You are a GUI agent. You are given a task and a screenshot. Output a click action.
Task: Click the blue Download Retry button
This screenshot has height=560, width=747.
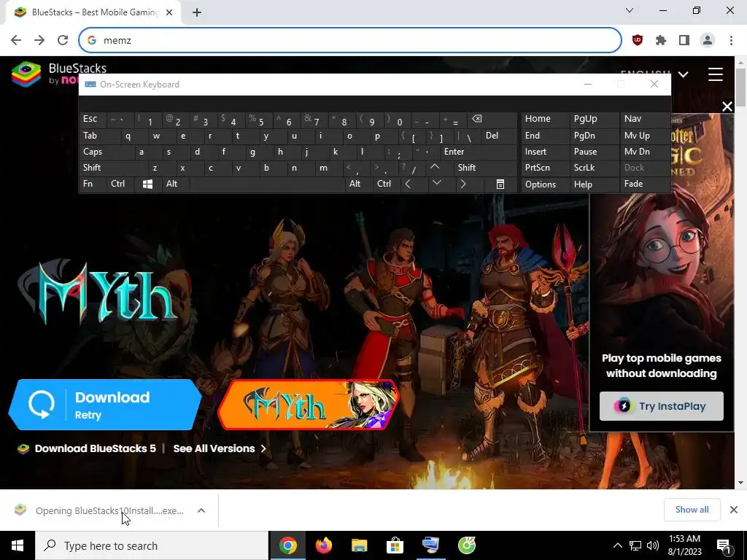[x=105, y=405]
